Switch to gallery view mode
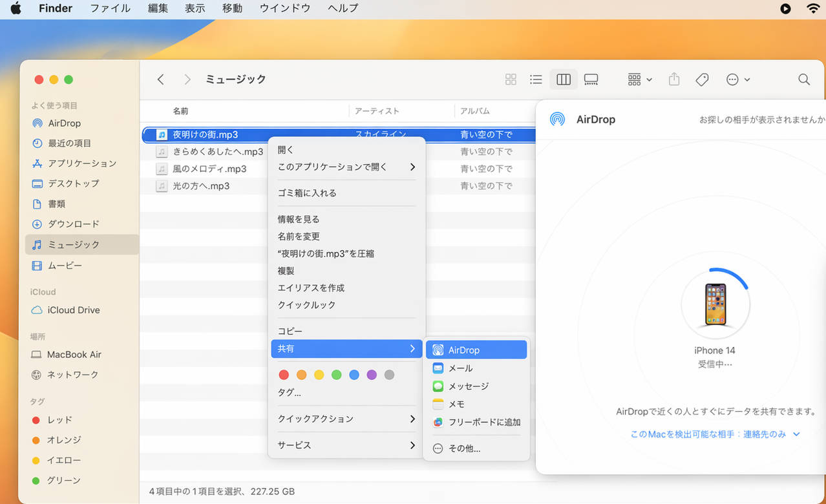 [x=591, y=79]
